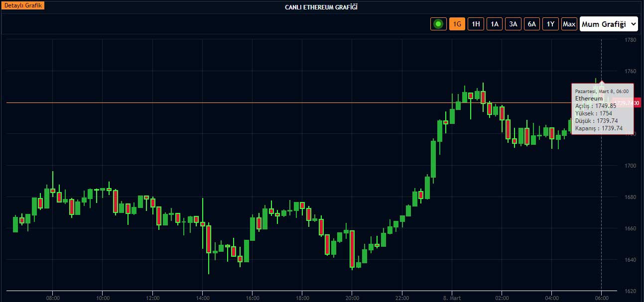Click the 1760 price axis label
Screen dimensions: 644x302
630,71
